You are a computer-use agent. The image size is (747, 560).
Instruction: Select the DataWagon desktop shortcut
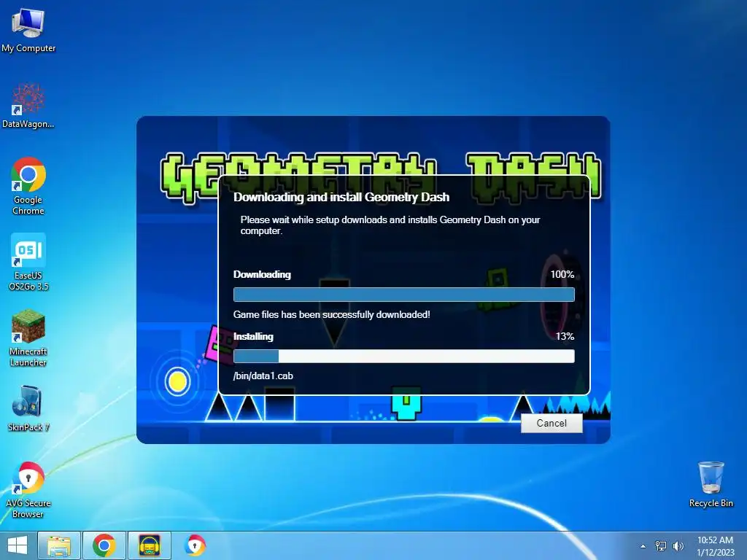[28, 106]
